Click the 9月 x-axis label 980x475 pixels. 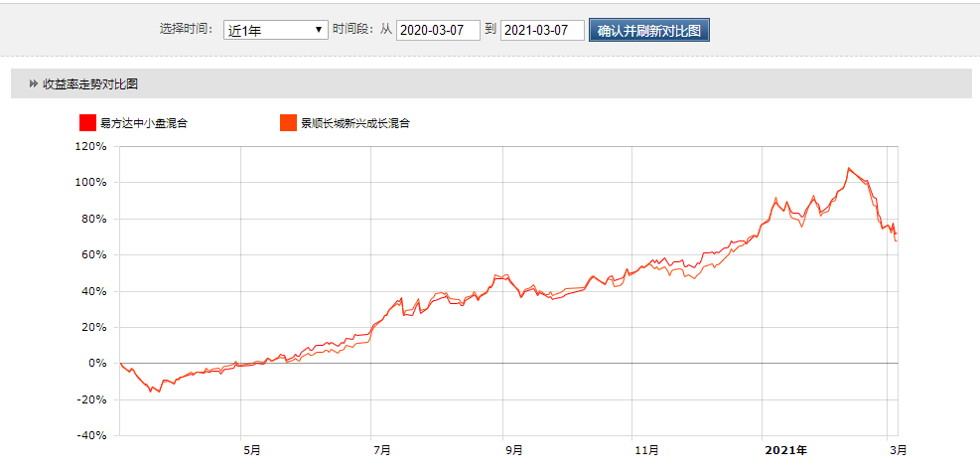coord(513,450)
